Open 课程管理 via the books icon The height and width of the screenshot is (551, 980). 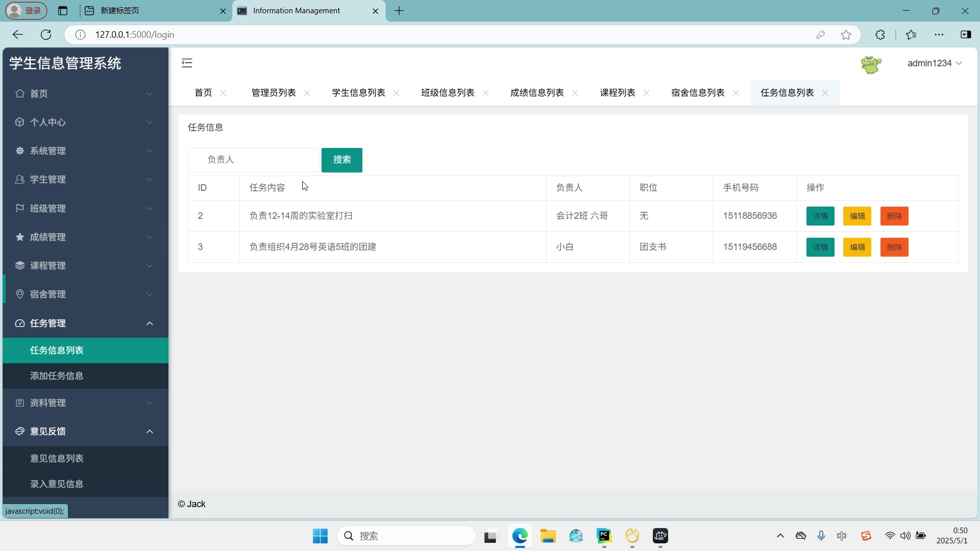click(x=19, y=265)
